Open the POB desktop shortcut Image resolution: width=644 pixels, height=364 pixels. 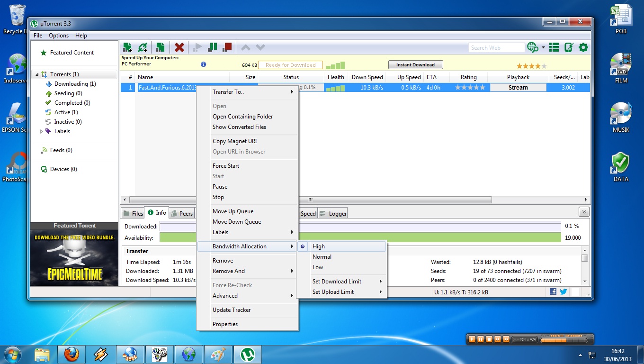[x=621, y=19]
